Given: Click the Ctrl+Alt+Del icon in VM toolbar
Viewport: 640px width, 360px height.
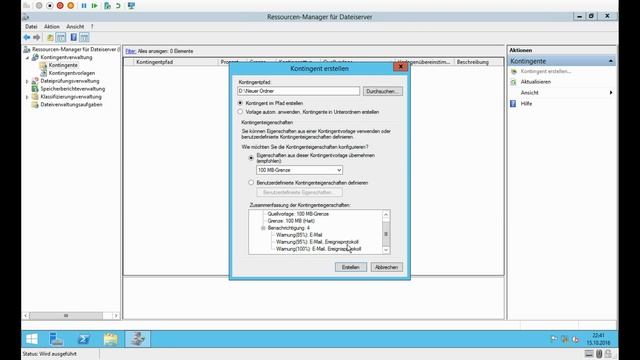Looking at the screenshot, I should coord(27,6).
